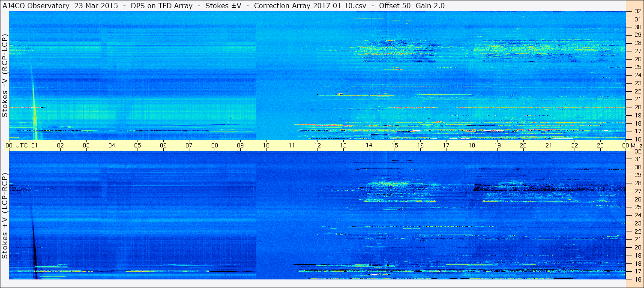
Task: Click the 32 MHz label of the lower panel
Action: (x=637, y=151)
